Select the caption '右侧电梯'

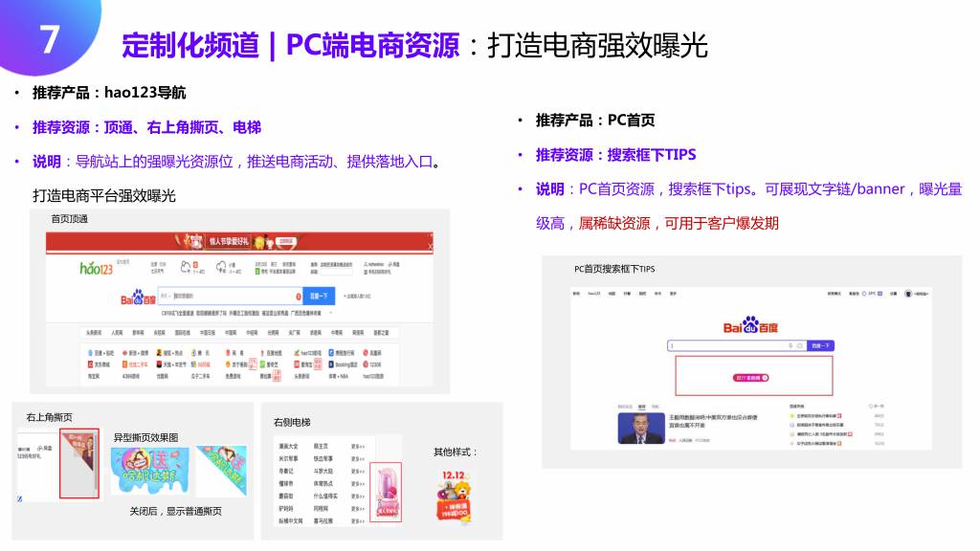click(292, 422)
